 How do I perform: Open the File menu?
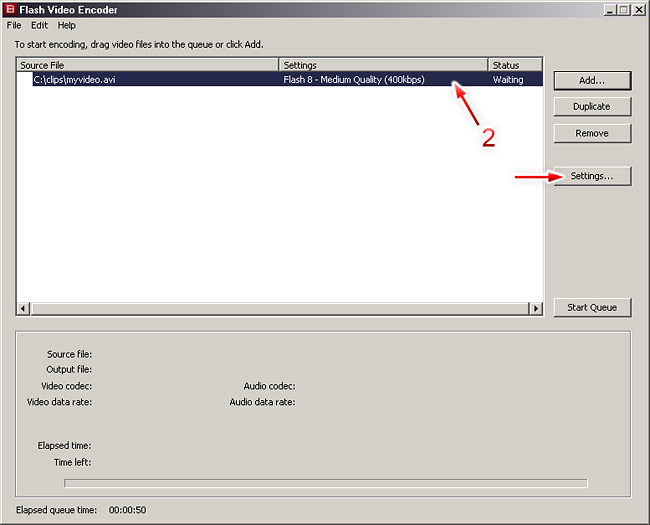pyautogui.click(x=14, y=25)
